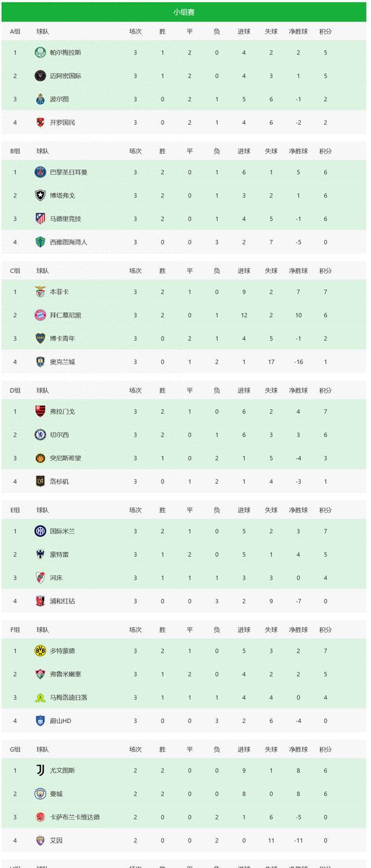Click the Juventus logo icon
Image resolution: width=371 pixels, height=868 pixels.
pyautogui.click(x=40, y=771)
